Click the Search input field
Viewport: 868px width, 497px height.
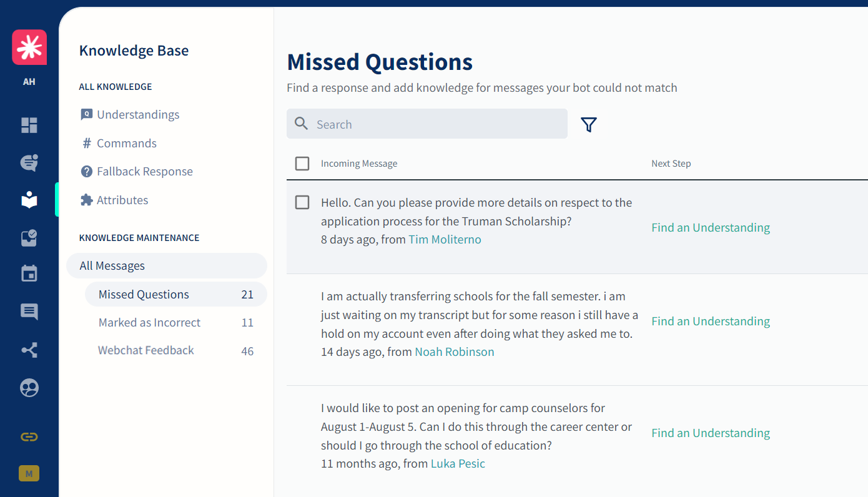point(427,124)
